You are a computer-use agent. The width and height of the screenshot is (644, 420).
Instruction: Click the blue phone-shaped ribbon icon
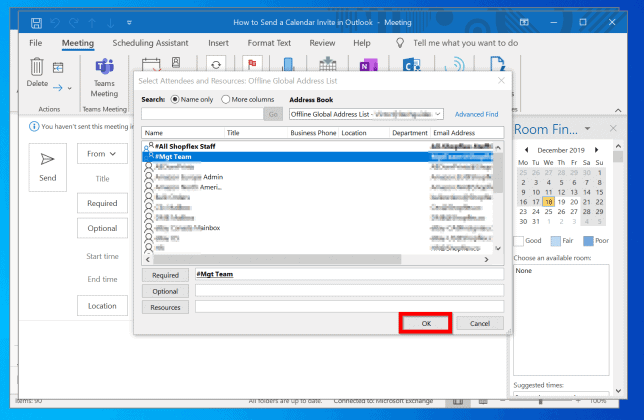coord(288,64)
